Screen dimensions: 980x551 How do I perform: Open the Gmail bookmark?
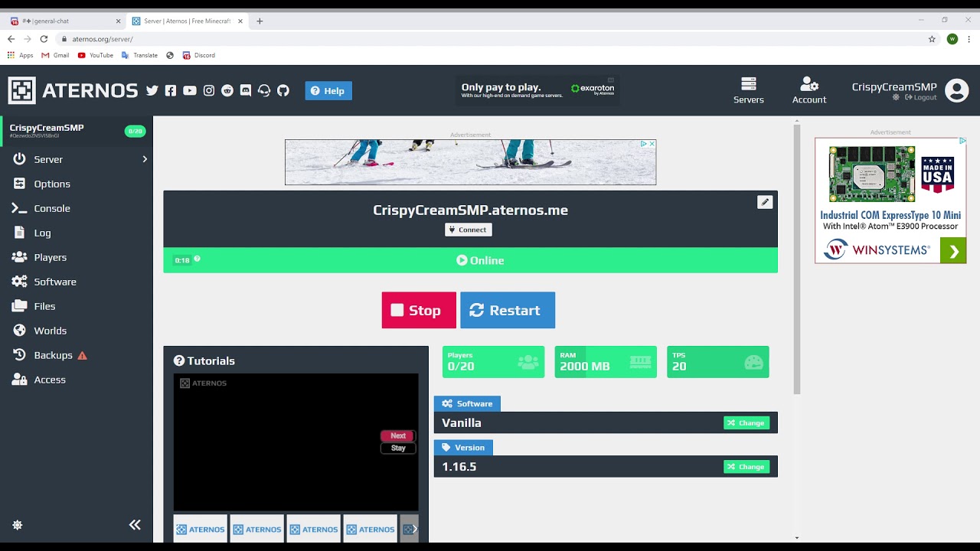click(x=55, y=55)
